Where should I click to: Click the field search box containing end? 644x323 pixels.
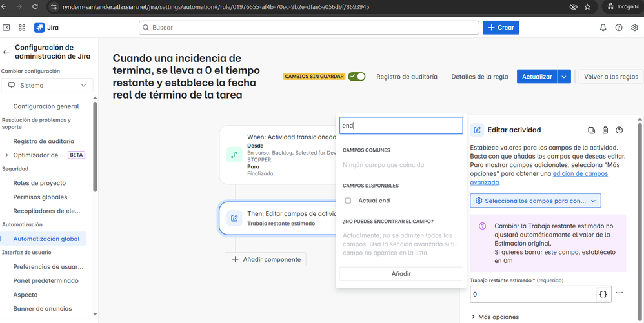tap(401, 126)
